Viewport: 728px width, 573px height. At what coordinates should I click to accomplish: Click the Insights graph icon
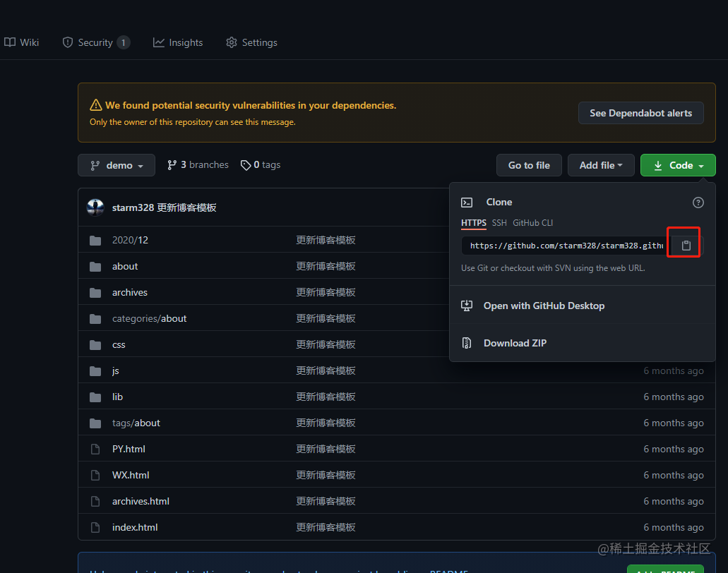[x=159, y=42]
